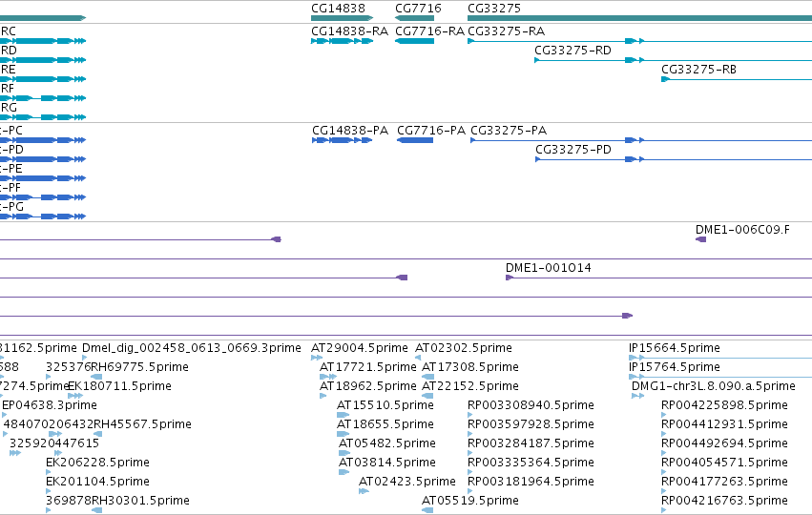Select the CG33275-RD transcript label

click(x=573, y=51)
